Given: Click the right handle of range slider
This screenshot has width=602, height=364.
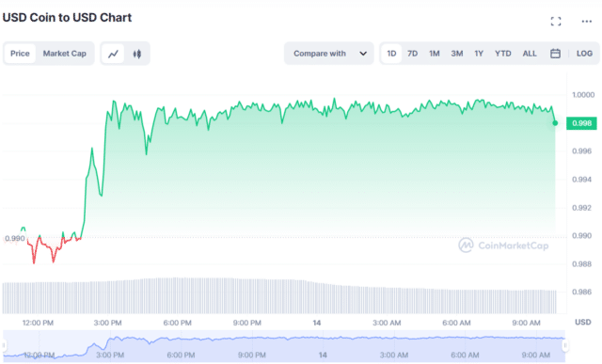Looking at the screenshot, I should tap(565, 345).
